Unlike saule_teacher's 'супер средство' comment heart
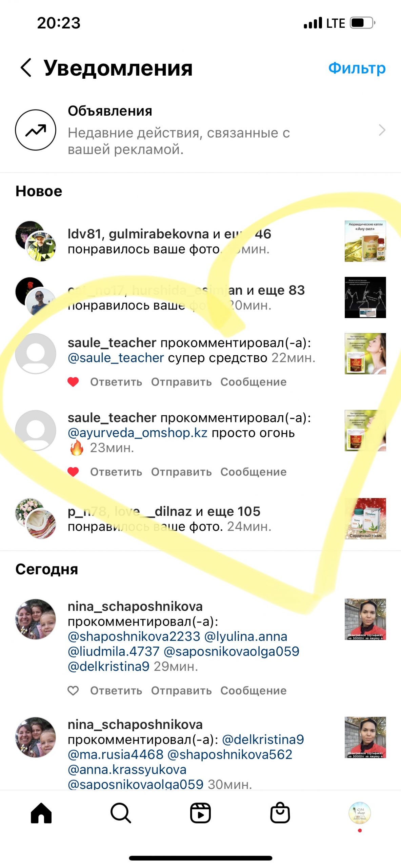This screenshot has width=401, height=868. pos(73,382)
